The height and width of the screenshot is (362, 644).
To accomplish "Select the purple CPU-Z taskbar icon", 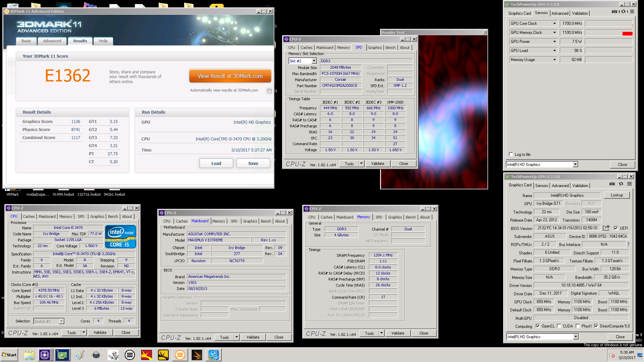I will (45, 355).
